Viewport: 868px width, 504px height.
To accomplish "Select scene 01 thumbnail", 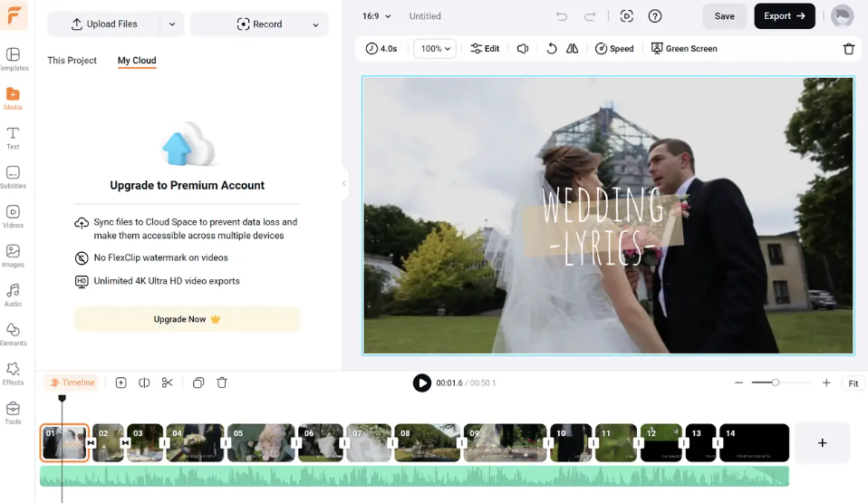I will coord(64,442).
